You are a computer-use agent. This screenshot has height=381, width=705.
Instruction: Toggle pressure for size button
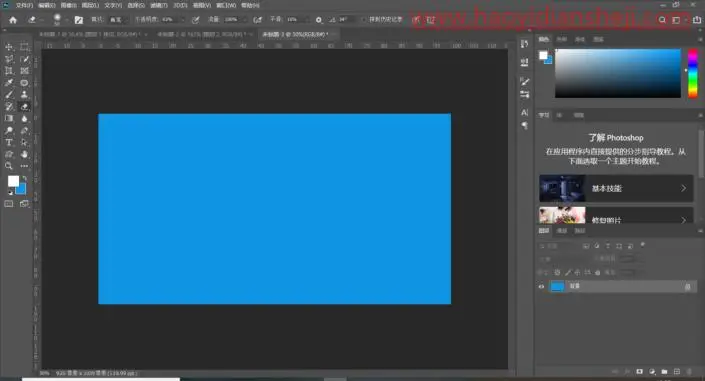[416, 20]
